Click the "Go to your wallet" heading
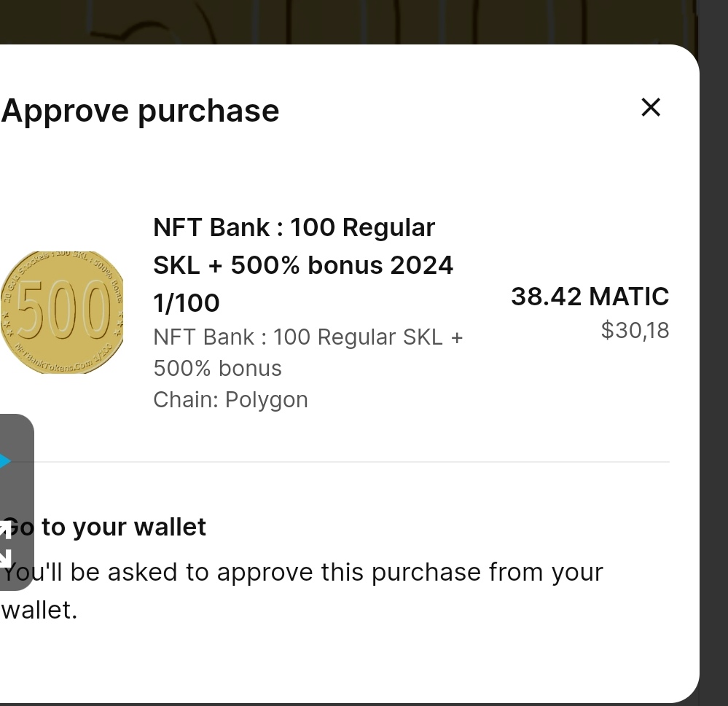The image size is (728, 706). pyautogui.click(x=117, y=527)
